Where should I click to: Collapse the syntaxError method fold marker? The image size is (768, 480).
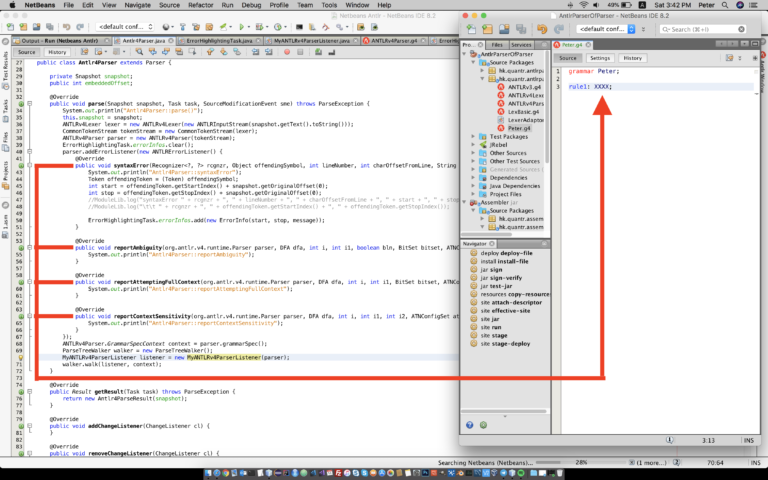point(29,166)
